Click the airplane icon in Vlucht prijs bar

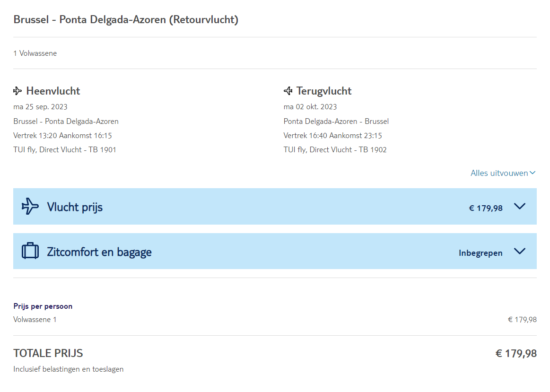30,206
